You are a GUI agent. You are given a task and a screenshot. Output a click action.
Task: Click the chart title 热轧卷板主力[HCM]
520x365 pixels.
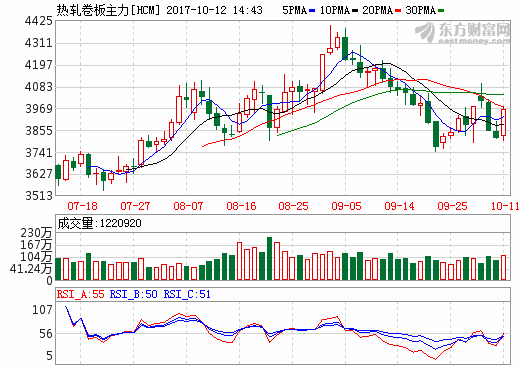point(108,10)
